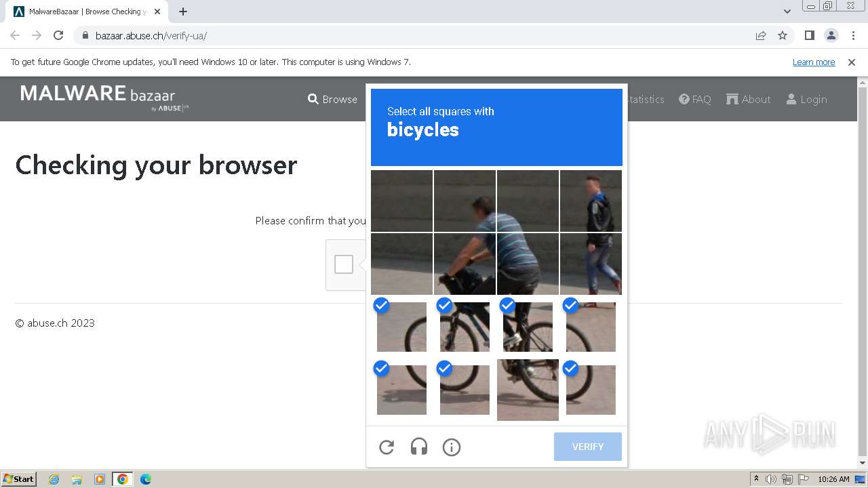Viewport: 868px width, 488px height.
Task: Expand the tab search dropdown
Action: pos(787,12)
